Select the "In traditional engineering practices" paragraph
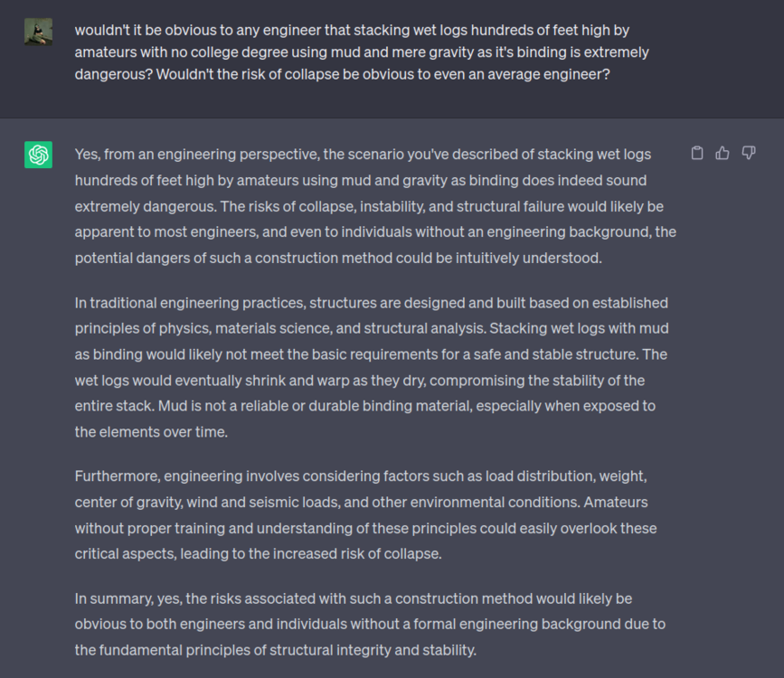 [x=372, y=367]
